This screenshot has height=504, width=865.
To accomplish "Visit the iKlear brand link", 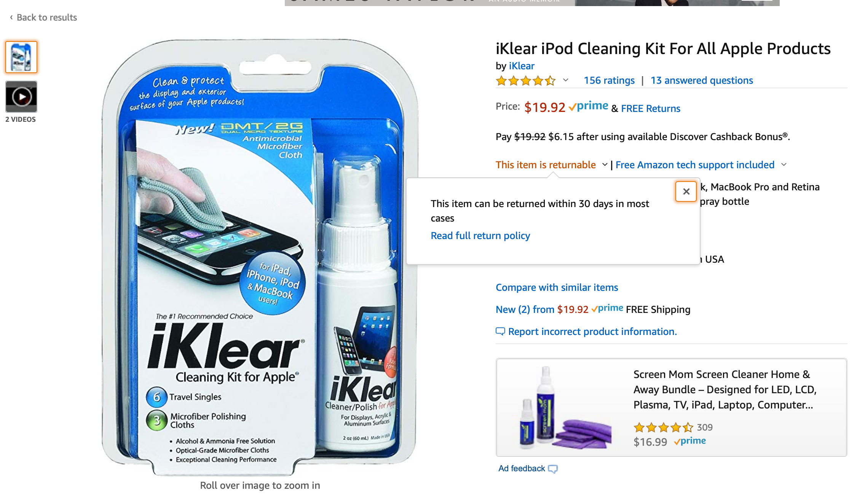I will [522, 66].
